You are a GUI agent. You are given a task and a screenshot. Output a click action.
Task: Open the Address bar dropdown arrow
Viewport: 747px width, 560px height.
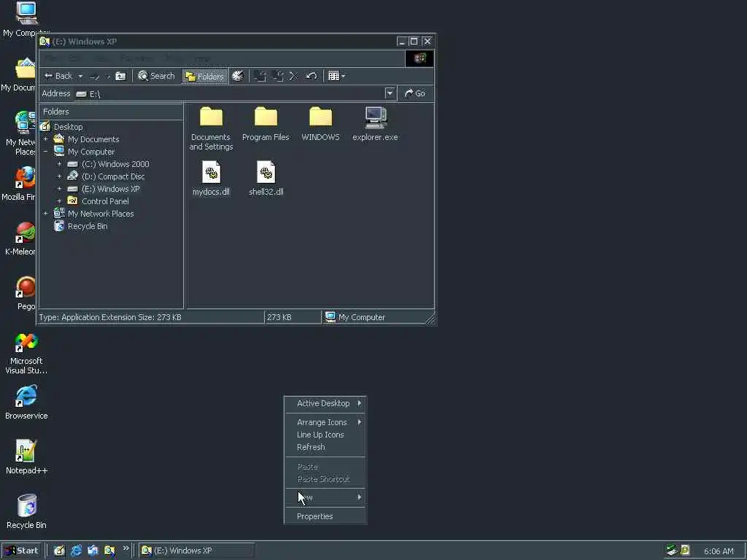point(390,93)
